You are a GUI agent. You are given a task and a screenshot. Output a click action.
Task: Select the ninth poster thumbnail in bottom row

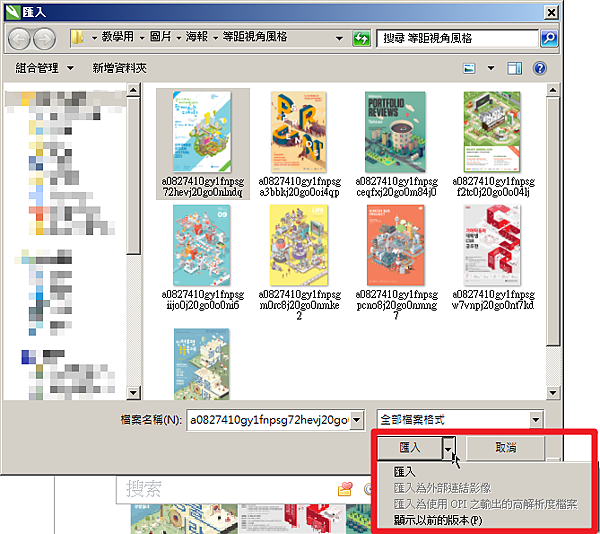[x=202, y=364]
